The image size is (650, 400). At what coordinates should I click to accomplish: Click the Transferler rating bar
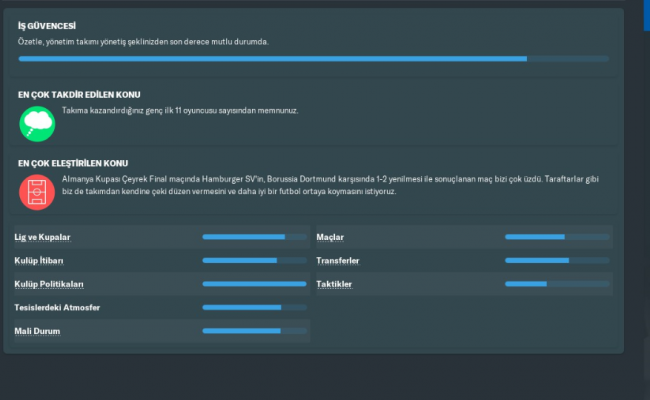coord(556,260)
